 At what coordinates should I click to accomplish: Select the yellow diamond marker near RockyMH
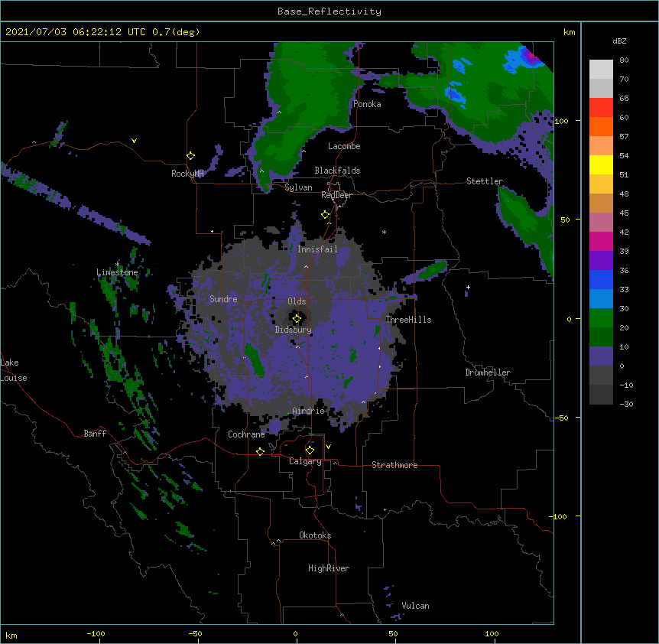pos(190,156)
